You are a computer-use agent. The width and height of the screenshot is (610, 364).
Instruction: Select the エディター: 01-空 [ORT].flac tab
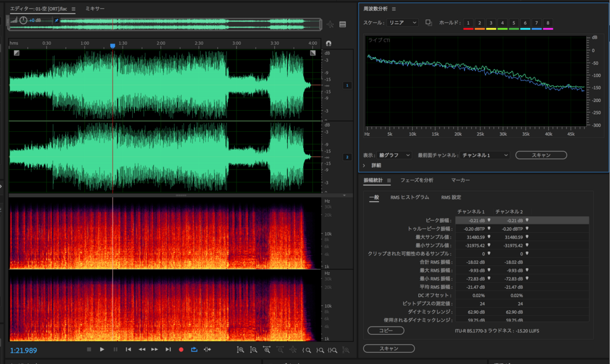(38, 8)
